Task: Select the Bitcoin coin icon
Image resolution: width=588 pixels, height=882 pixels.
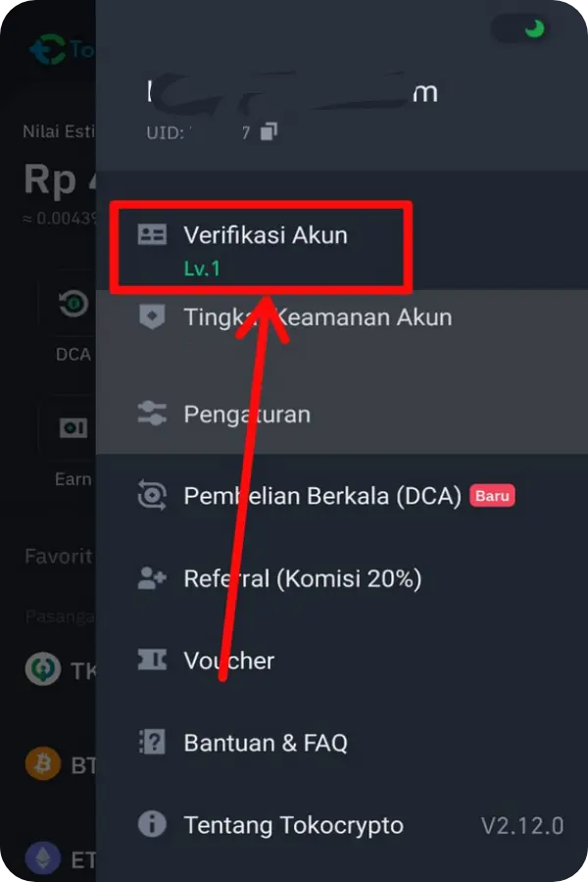Action: click(41, 764)
